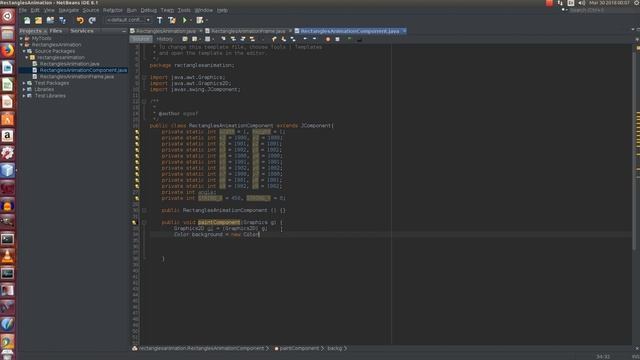Click the New Project toolbar icon

point(38,20)
